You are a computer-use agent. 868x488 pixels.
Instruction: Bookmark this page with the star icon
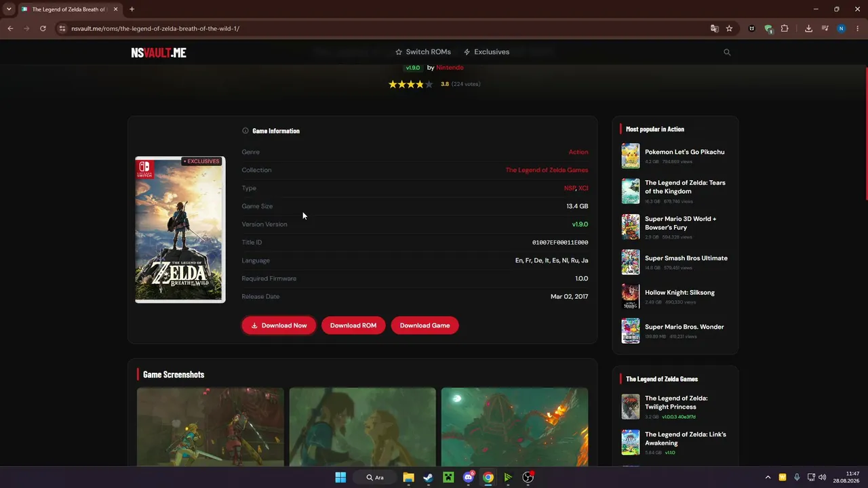point(729,28)
